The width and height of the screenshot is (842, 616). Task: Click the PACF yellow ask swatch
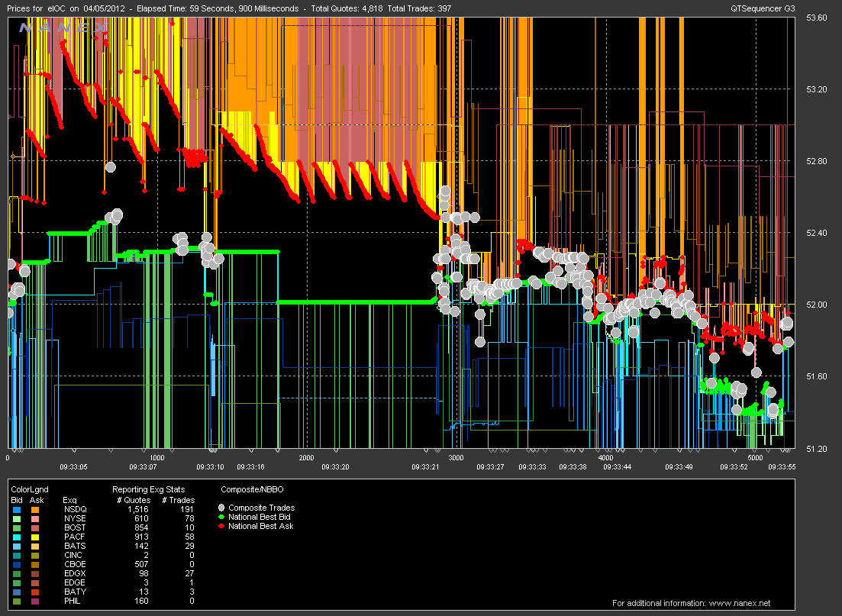35,536
